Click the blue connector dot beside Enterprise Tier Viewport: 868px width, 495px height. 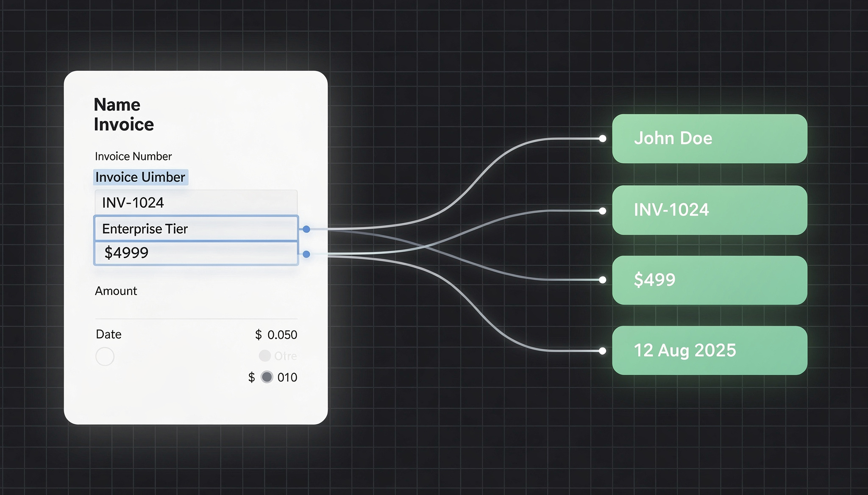[306, 229]
